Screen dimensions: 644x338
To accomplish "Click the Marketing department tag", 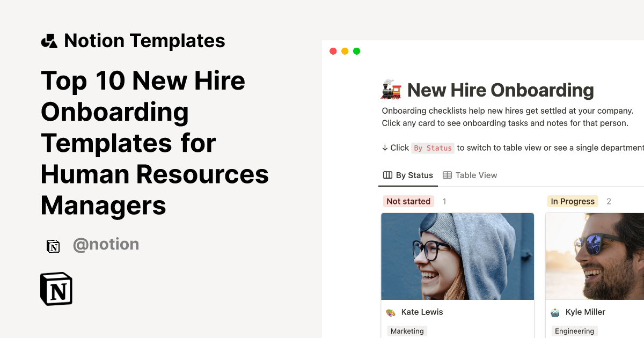I will (407, 331).
